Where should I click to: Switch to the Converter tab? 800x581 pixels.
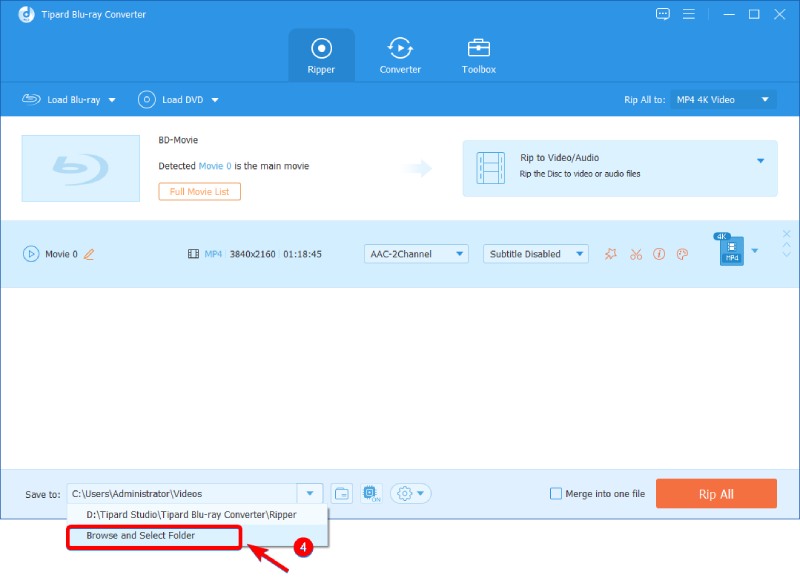click(400, 56)
